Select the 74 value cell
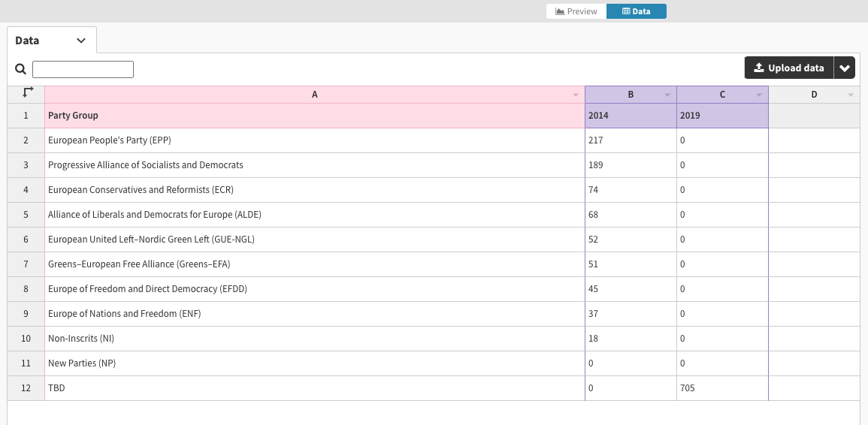This screenshot has height=425, width=868. pos(631,190)
